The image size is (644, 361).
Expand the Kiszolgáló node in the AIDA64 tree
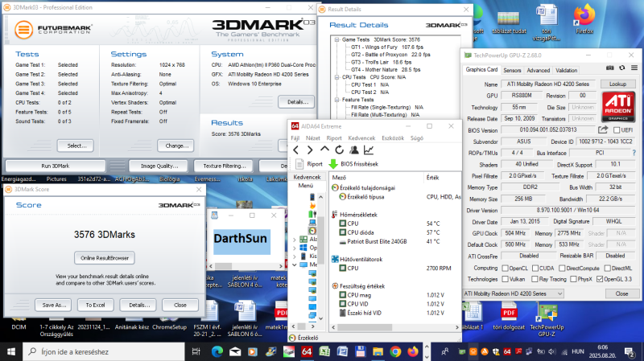coord(295,256)
